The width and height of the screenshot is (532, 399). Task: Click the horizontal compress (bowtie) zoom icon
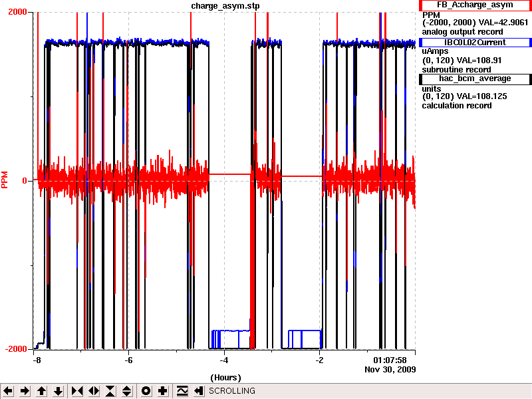(x=77, y=391)
